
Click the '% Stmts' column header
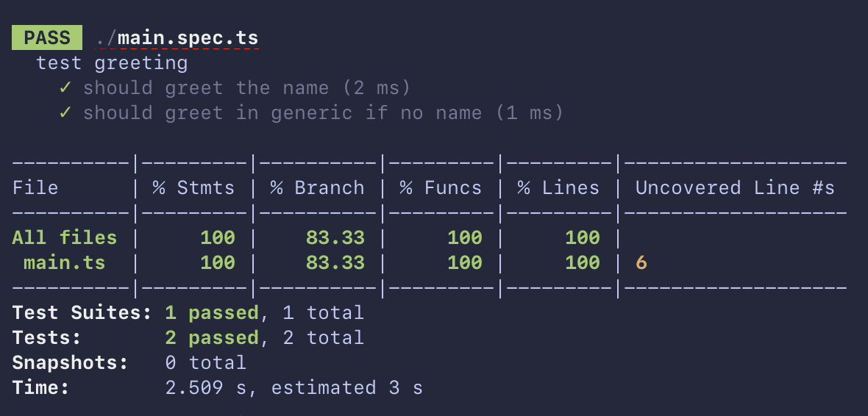194,187
